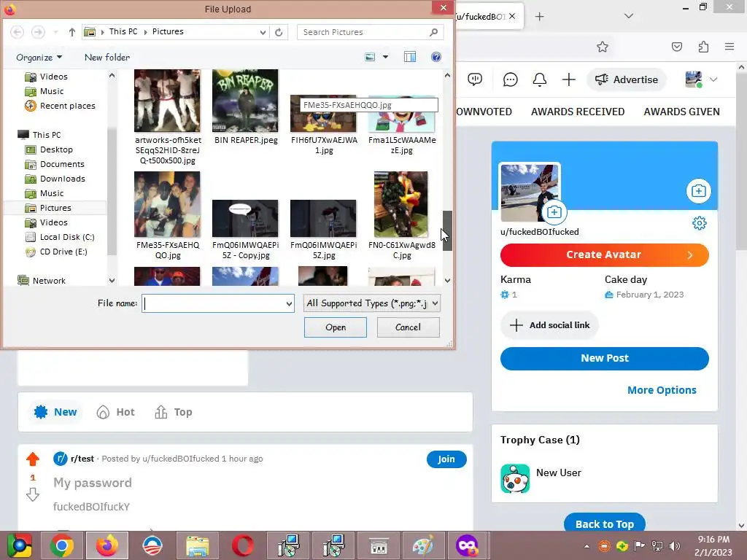Open new tab in Firefox
Image resolution: width=747 pixels, height=560 pixels.
point(539,17)
